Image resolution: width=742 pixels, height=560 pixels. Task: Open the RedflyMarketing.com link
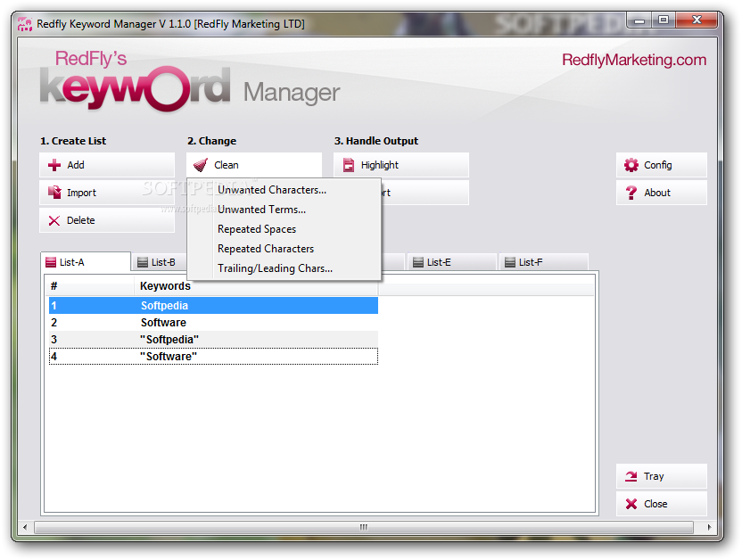(634, 60)
